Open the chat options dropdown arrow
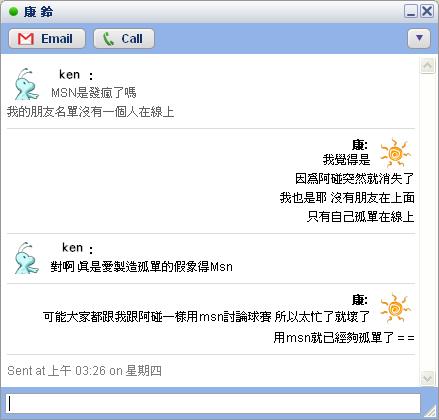This screenshot has width=439, height=420. click(x=419, y=38)
